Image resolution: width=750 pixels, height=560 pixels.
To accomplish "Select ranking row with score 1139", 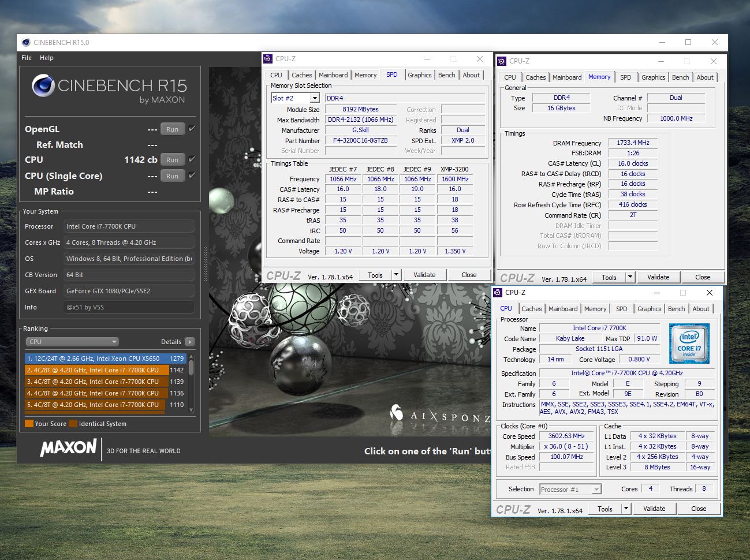I will point(105,382).
